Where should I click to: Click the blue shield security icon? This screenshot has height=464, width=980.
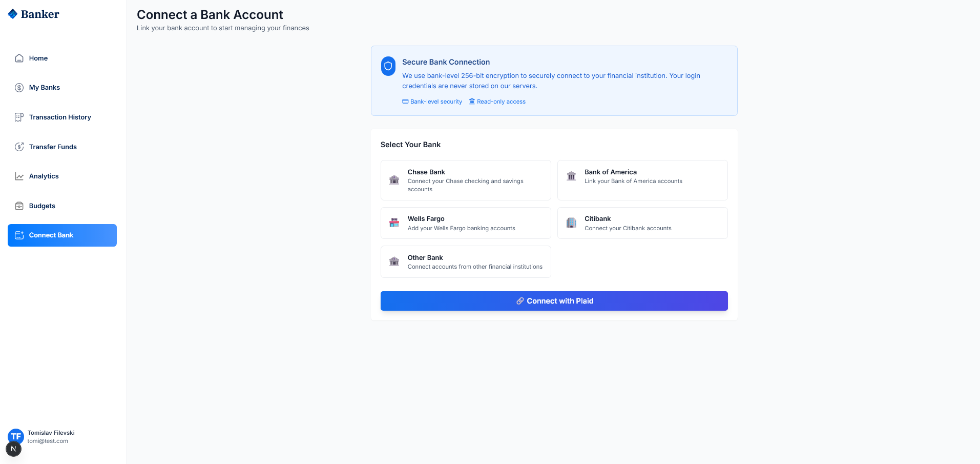tap(388, 66)
